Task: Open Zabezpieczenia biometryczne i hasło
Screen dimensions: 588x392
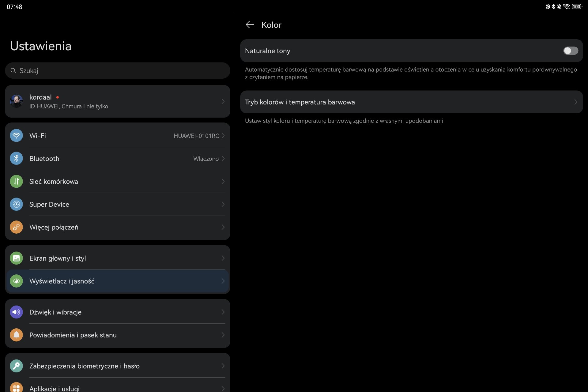Action: tap(118, 366)
